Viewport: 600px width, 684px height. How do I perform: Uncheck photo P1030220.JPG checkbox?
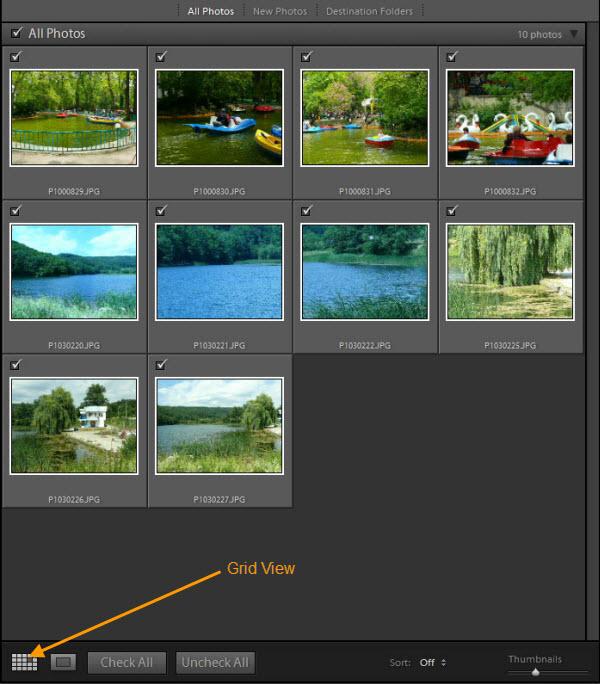(16, 211)
